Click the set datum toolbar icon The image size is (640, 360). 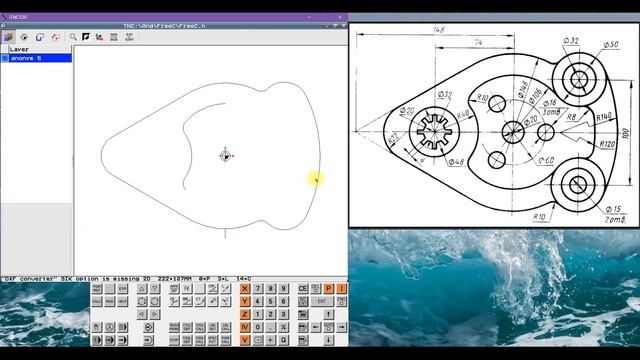[x=24, y=37]
